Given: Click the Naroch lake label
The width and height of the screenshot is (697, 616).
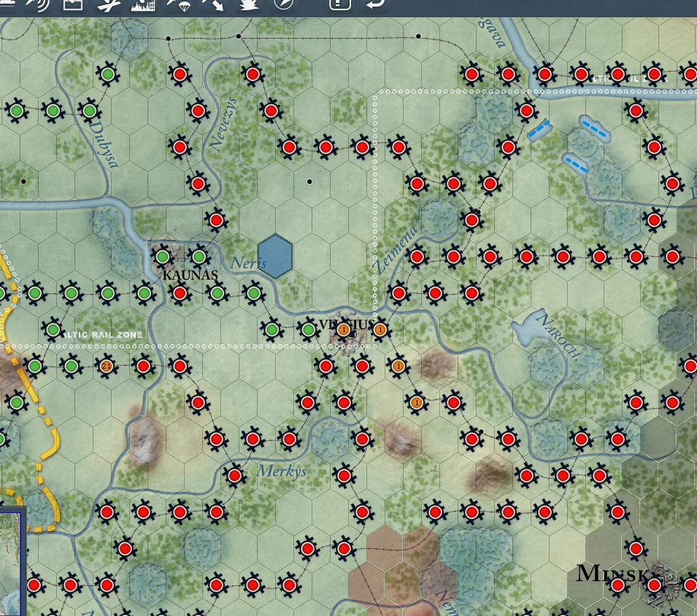Looking at the screenshot, I should click(x=559, y=336).
